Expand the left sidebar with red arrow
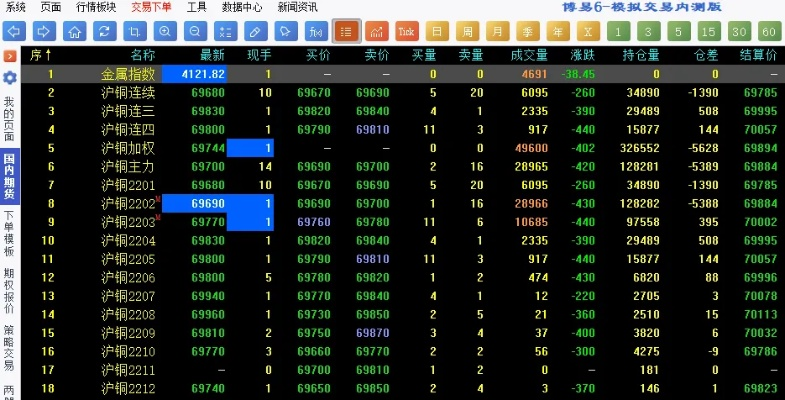Screen dimensions: 785x400 9,56
